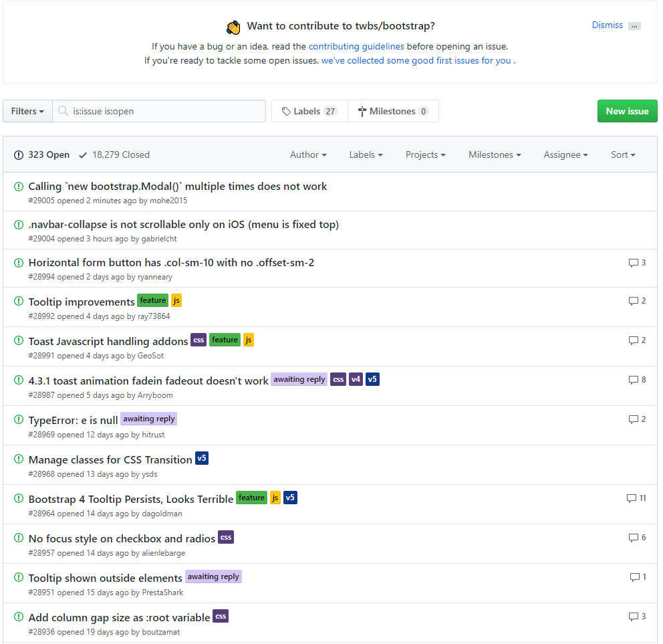
Task: Expand the Author filter dropdown
Action: coord(308,155)
